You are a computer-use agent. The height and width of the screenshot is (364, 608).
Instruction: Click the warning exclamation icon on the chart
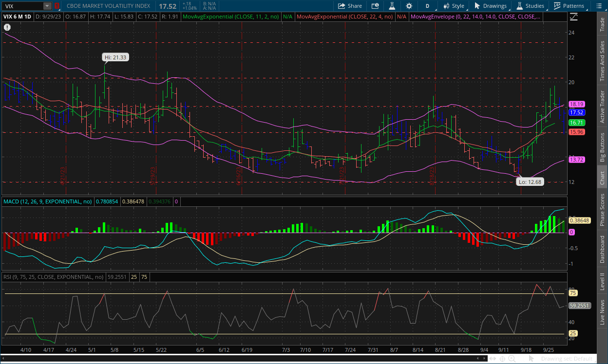pos(7,27)
